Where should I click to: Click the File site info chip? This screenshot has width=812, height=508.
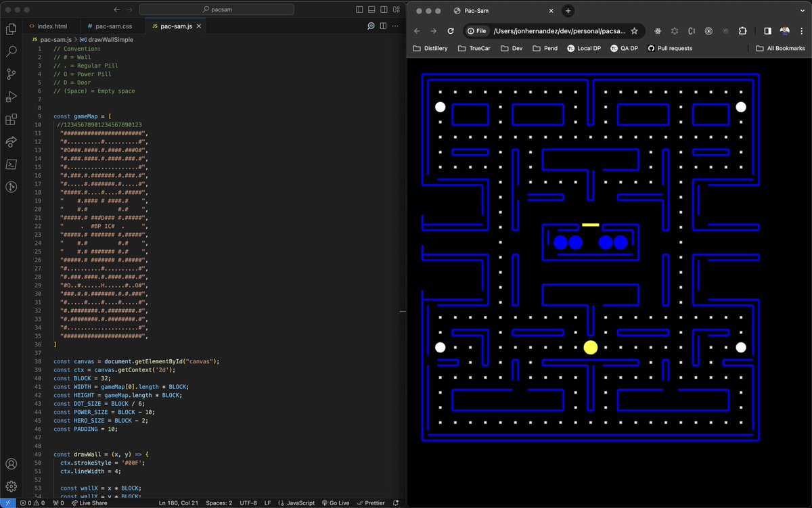click(x=477, y=31)
